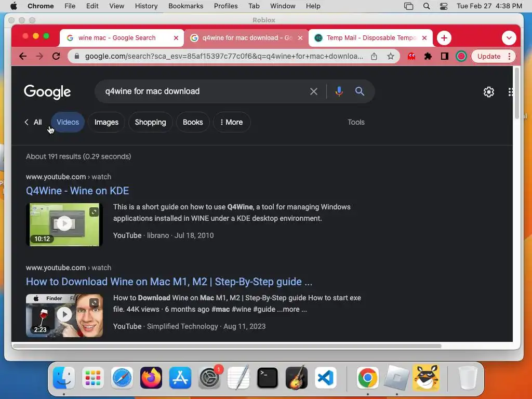
Task: Close the Temp Mail tab
Action: pos(424,38)
